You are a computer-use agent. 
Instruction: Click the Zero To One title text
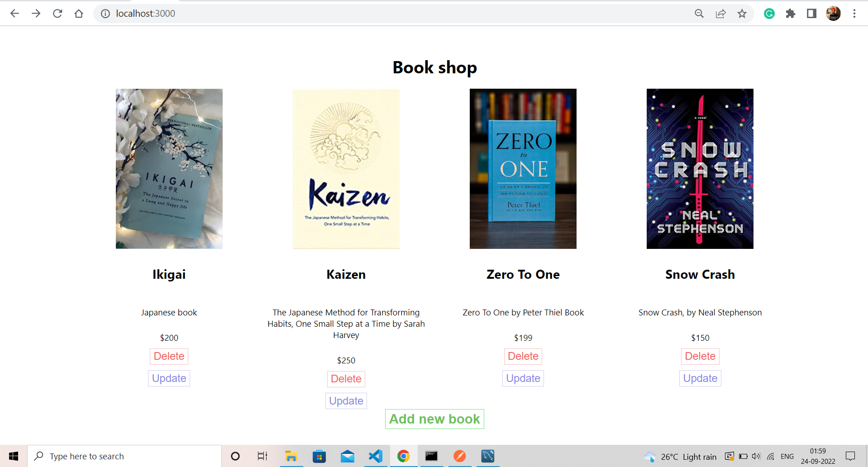(x=523, y=274)
